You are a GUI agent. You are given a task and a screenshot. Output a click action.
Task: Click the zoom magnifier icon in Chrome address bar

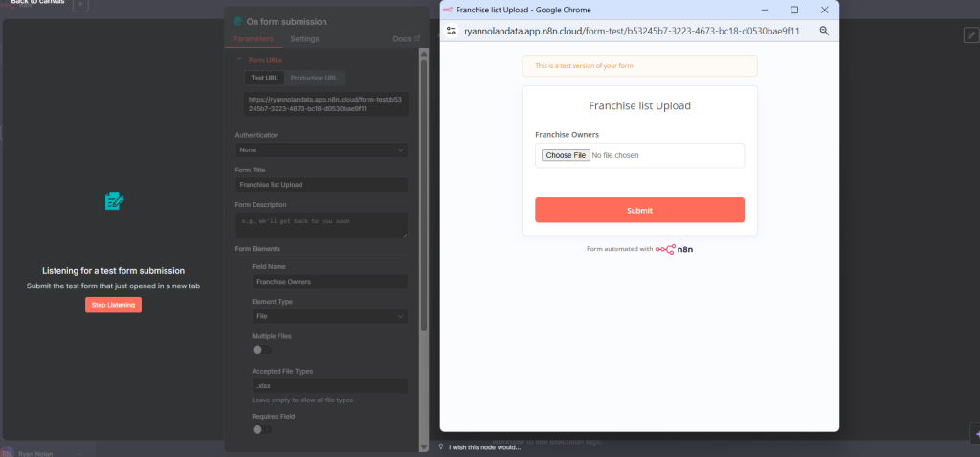(x=824, y=30)
